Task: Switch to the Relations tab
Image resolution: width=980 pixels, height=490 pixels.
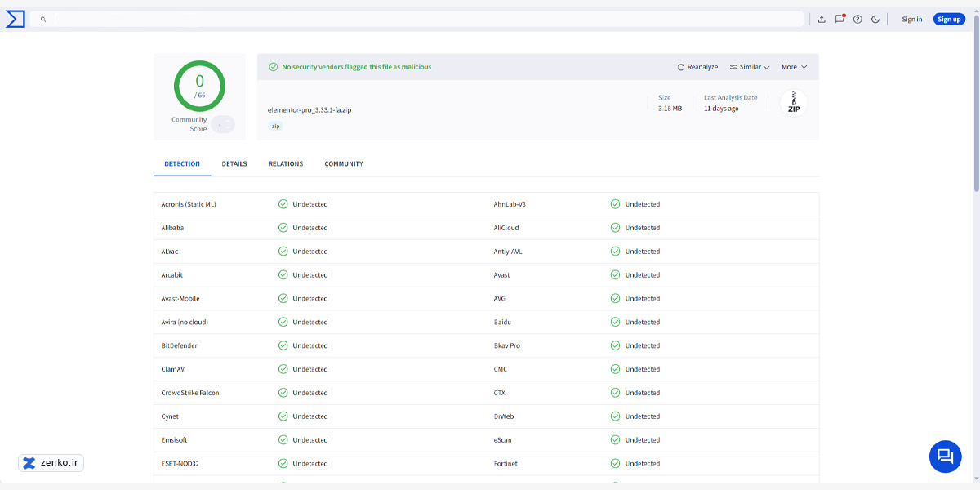Action: pos(286,164)
